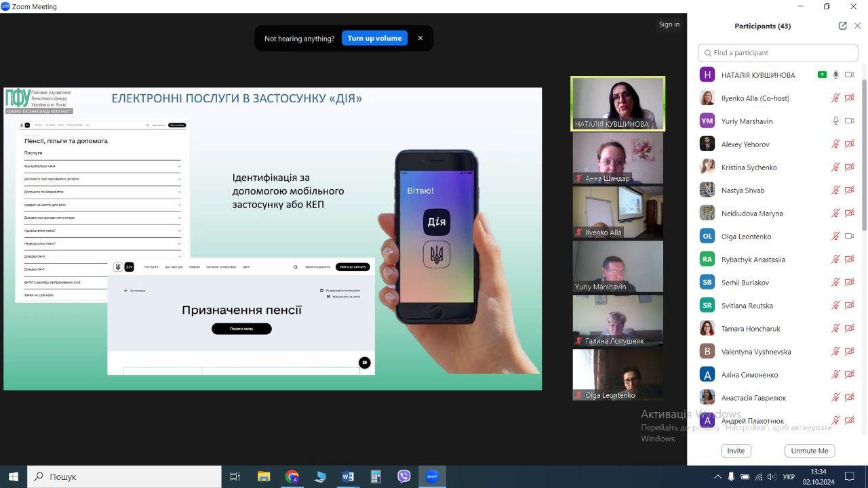868x488 pixels.
Task: Click Анна Шандар video thumbnail
Action: point(618,158)
